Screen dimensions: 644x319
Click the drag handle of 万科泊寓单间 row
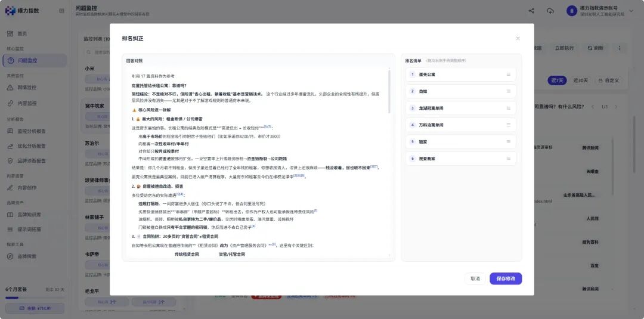pyautogui.click(x=509, y=125)
